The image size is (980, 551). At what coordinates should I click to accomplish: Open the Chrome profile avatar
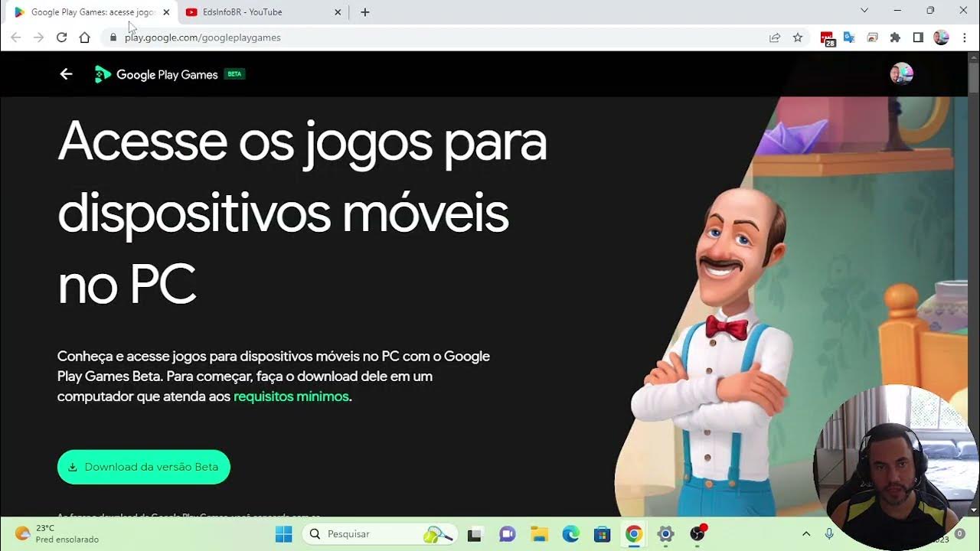click(941, 37)
